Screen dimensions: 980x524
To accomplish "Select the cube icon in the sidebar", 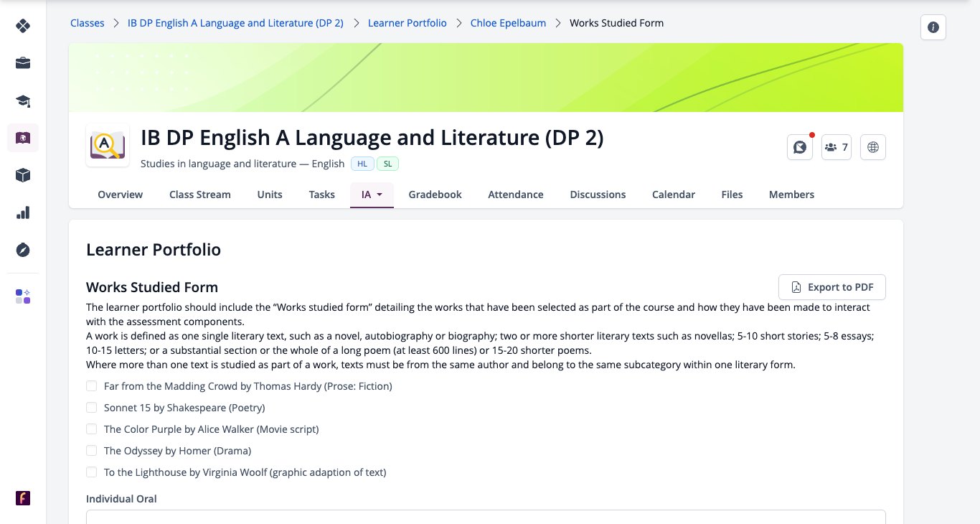I will [23, 175].
